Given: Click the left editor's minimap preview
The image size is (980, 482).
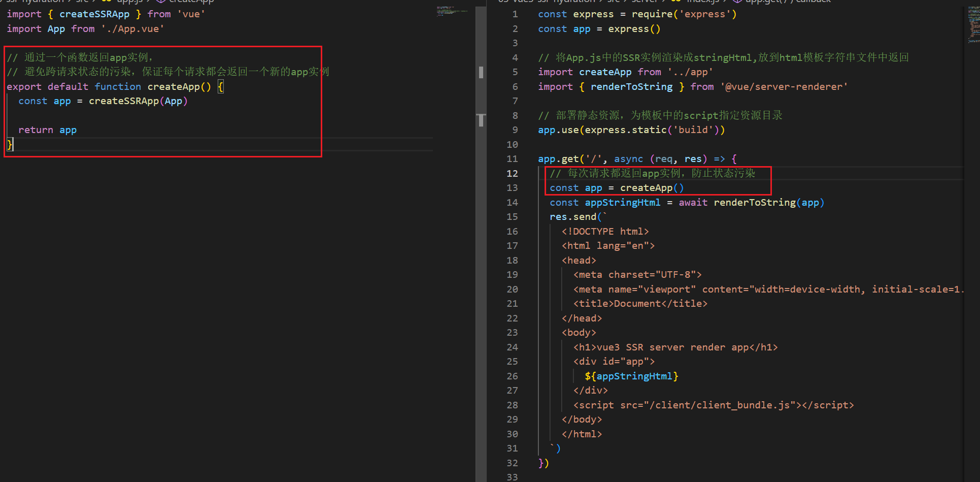Looking at the screenshot, I should (452, 11).
